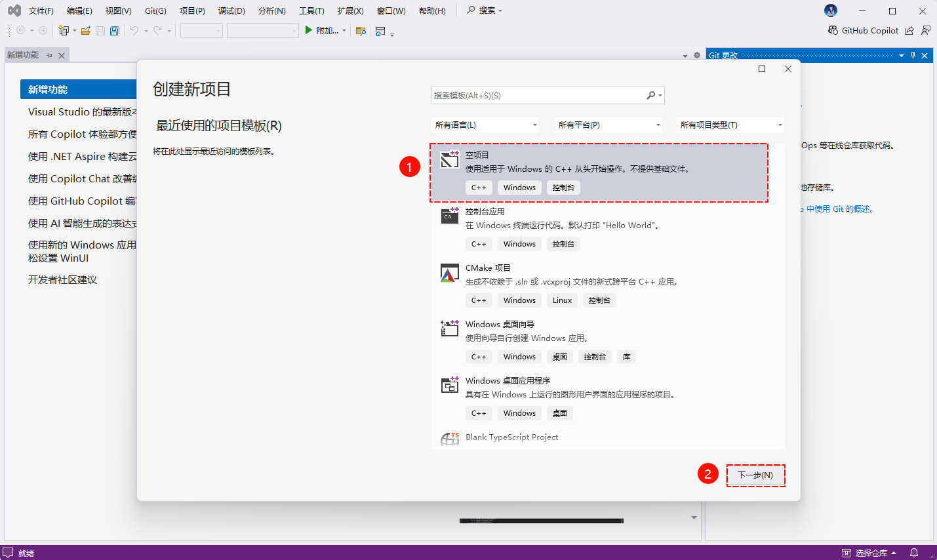Screen dimensions: 937x560
Task: Open the notifications bell in status bar
Action: pos(914,553)
